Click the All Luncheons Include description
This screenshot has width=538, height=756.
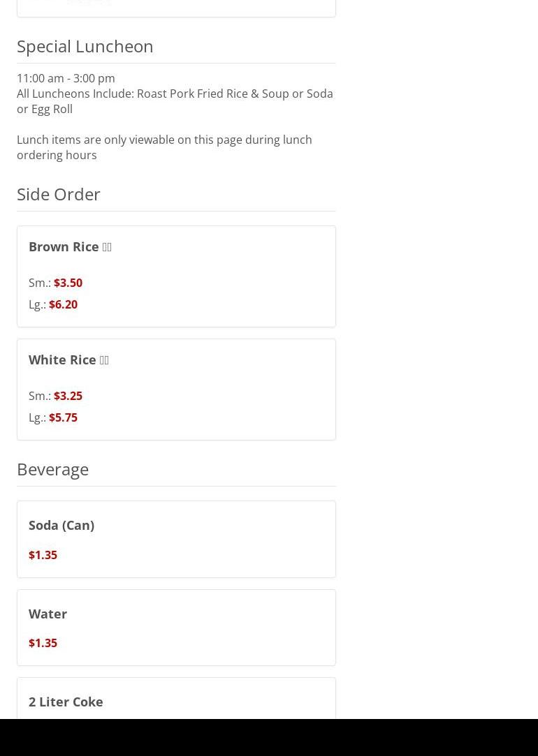coord(175,101)
